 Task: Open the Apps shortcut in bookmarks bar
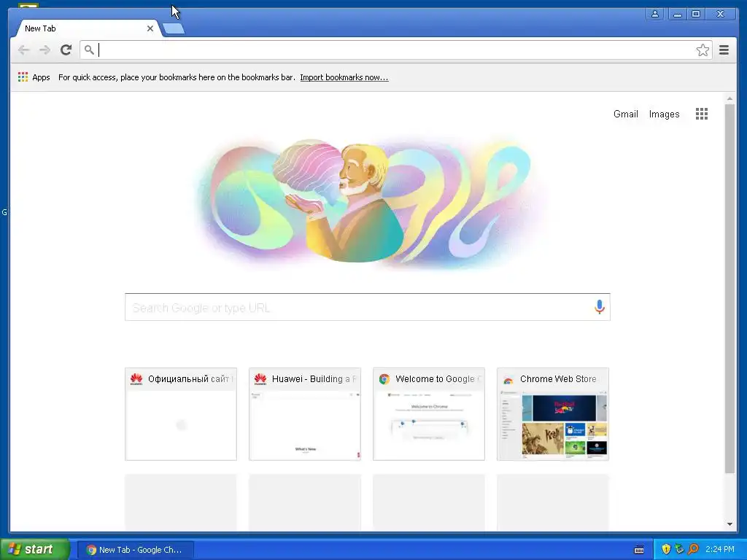[34, 77]
